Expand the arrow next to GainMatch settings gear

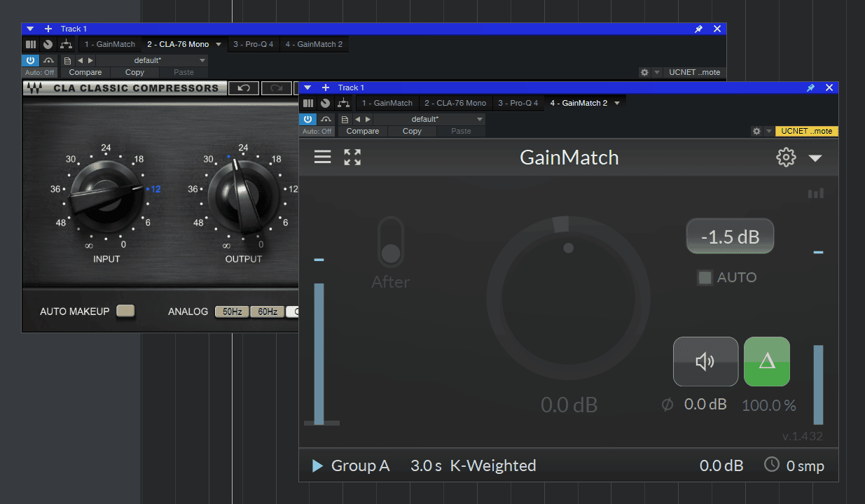[815, 158]
